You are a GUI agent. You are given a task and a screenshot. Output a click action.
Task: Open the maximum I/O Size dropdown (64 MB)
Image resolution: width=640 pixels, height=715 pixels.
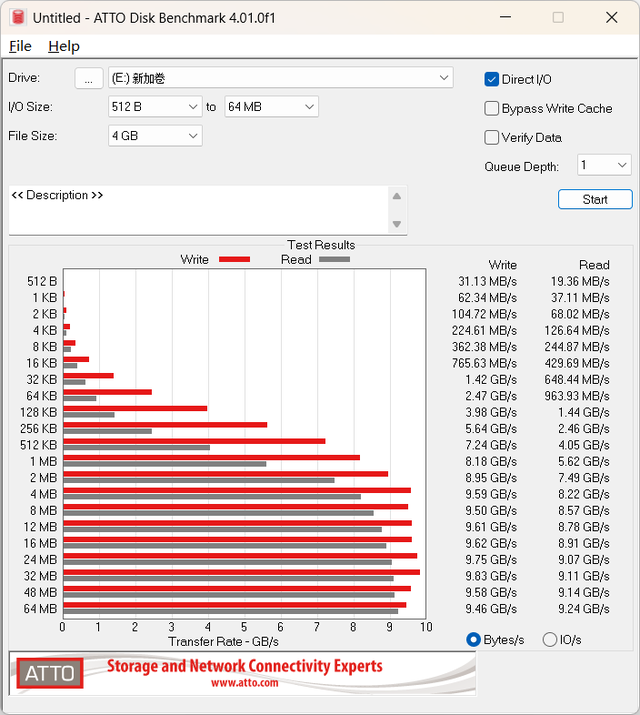pos(271,107)
